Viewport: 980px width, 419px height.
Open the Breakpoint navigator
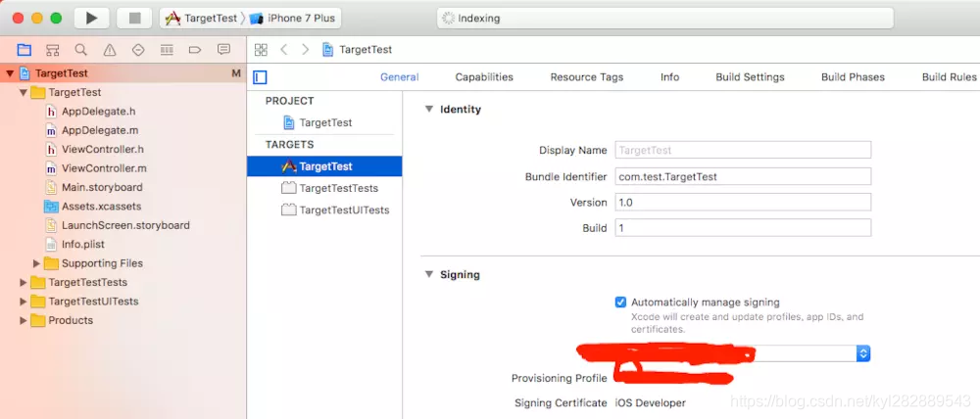click(194, 50)
